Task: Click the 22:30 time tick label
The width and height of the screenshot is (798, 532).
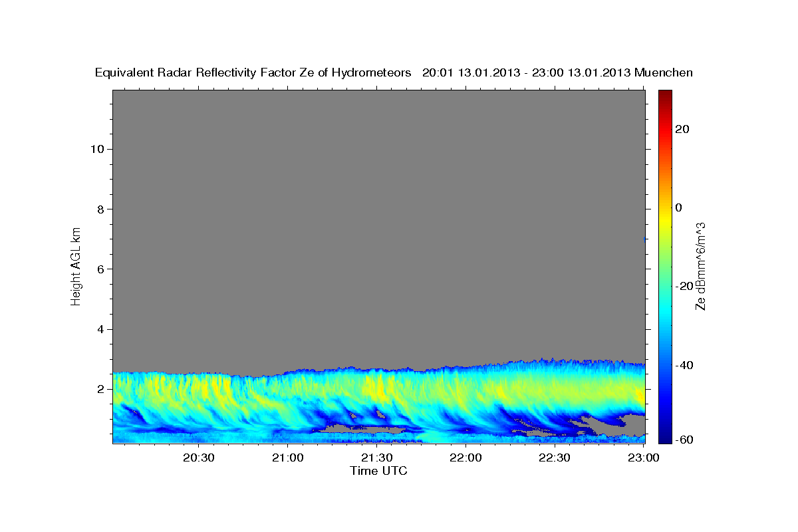Action: point(555,458)
